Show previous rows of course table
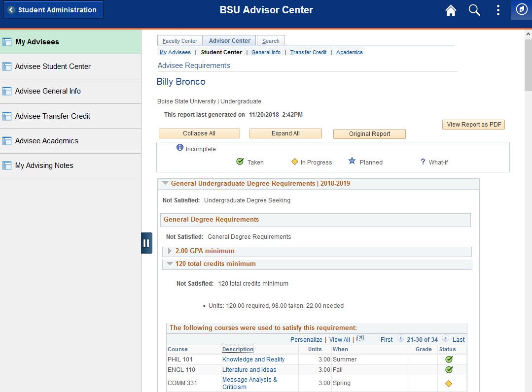The height and width of the screenshot is (392, 532). pos(400,338)
